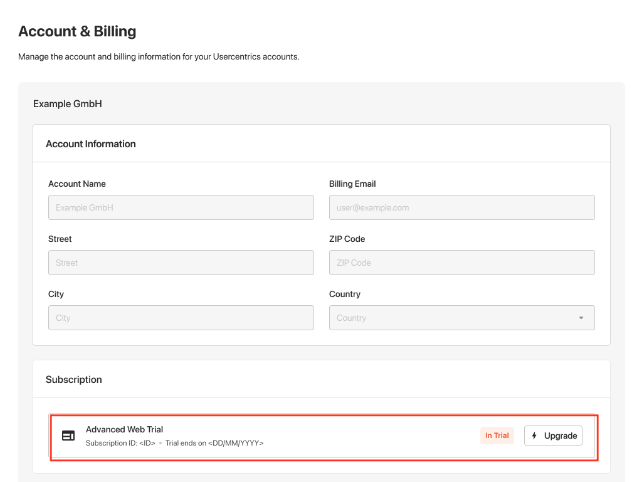Click the Upgrade button

point(553,436)
